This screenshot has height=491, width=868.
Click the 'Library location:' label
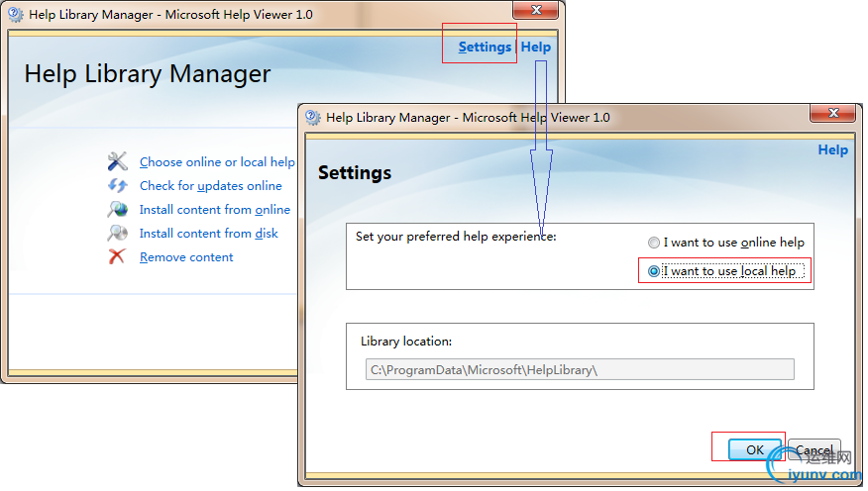406,342
